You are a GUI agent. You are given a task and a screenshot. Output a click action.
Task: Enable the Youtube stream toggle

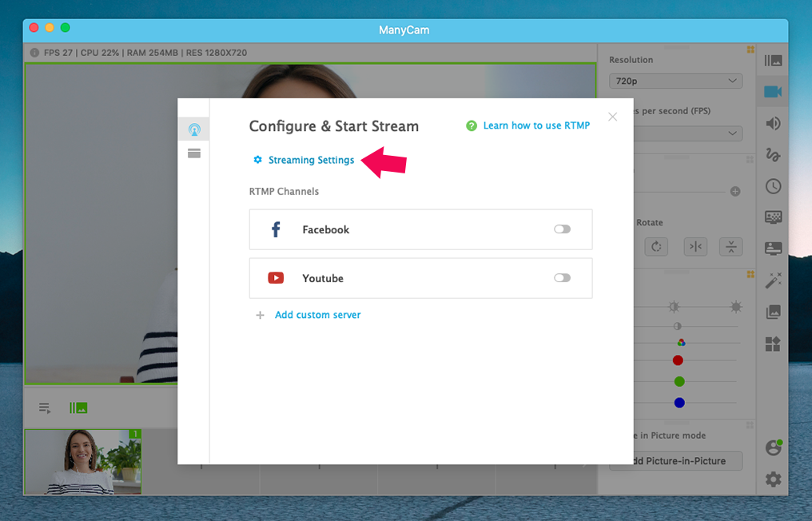click(562, 278)
